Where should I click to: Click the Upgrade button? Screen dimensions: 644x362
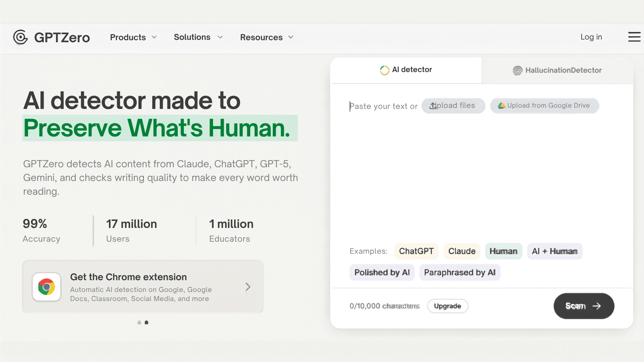(447, 306)
